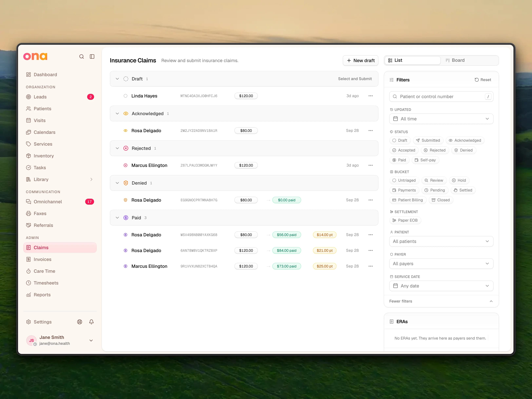Click the Patient or control number search field
532x399 pixels.
(441, 97)
